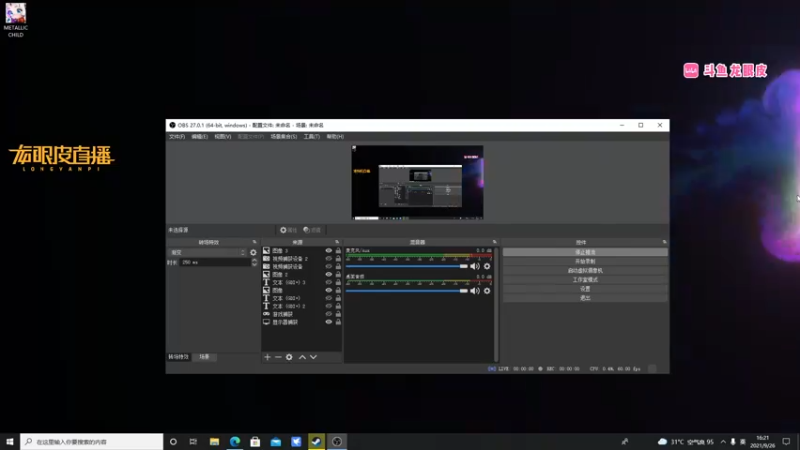800x450 pixels.
Task: Open the METALLIC CHILD desktop shortcut
Action: click(16, 20)
